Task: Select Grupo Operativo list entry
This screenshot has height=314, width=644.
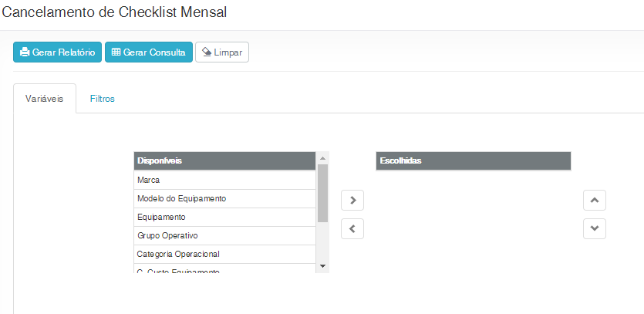Action: pos(224,235)
